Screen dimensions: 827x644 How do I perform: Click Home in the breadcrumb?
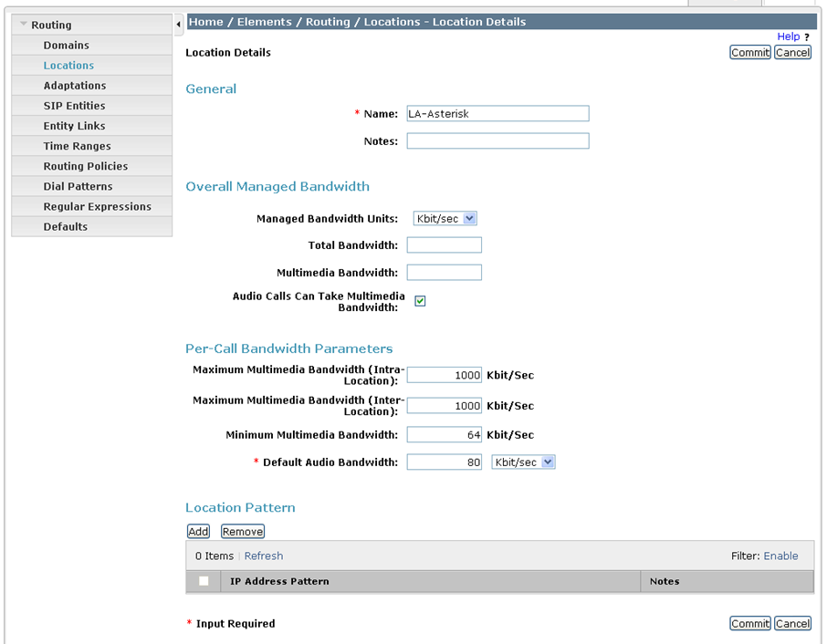pyautogui.click(x=205, y=22)
